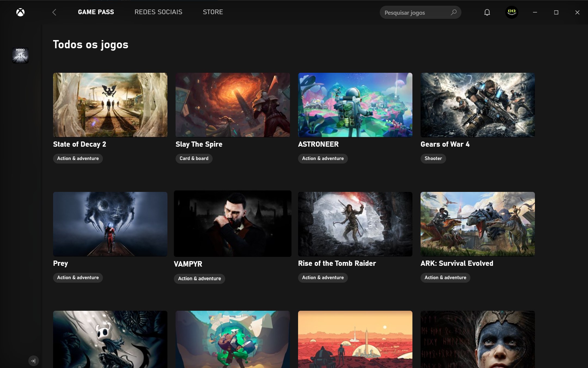Click the State of Decay 2 title
588x368 pixels.
click(x=79, y=144)
